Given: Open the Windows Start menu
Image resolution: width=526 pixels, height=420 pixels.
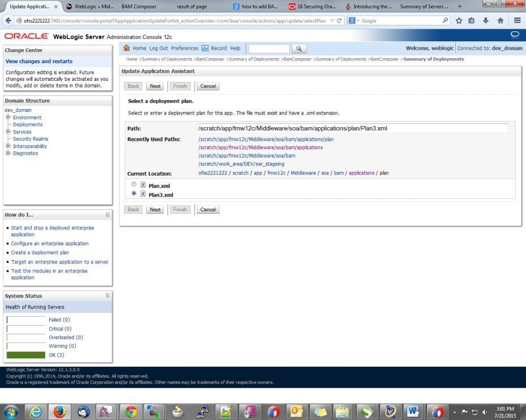Looking at the screenshot, I should click(x=11, y=412).
